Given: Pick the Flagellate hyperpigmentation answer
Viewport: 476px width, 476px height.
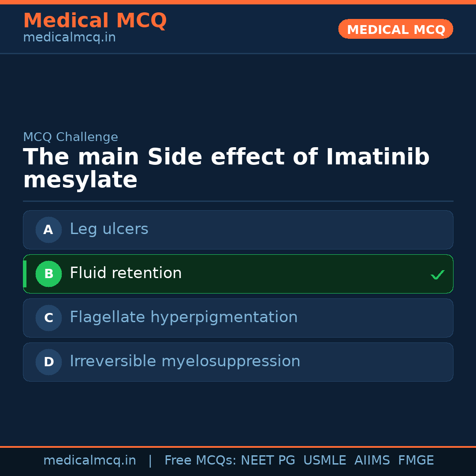Looking at the screenshot, I should [x=183, y=317].
